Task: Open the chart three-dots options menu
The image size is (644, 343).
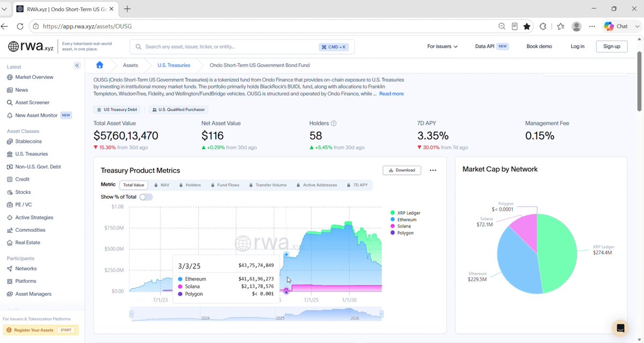Action: [x=433, y=170]
